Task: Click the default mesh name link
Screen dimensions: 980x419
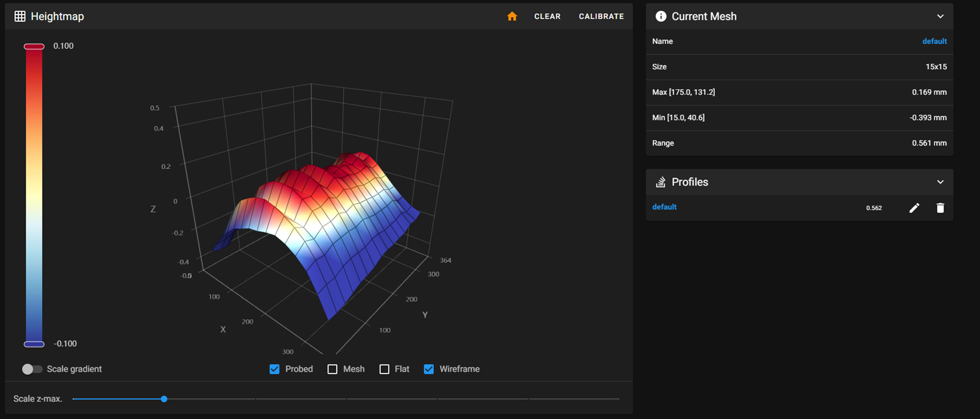Action: (x=934, y=41)
